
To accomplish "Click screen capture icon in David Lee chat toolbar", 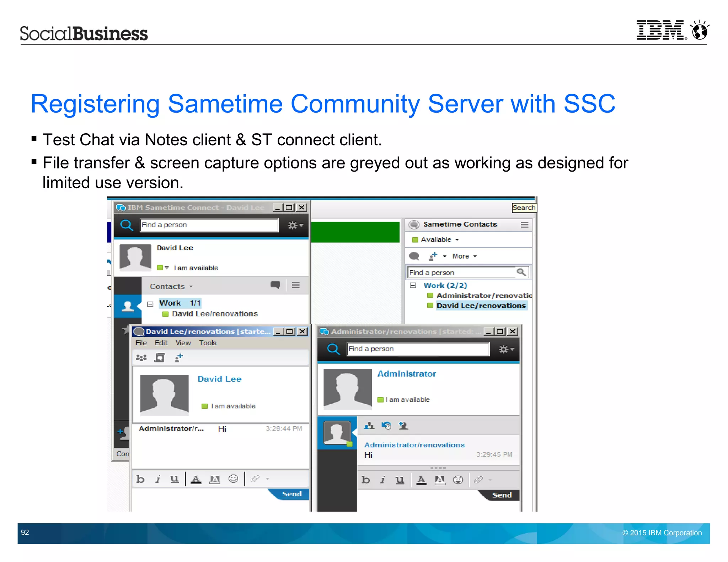I will click(160, 358).
